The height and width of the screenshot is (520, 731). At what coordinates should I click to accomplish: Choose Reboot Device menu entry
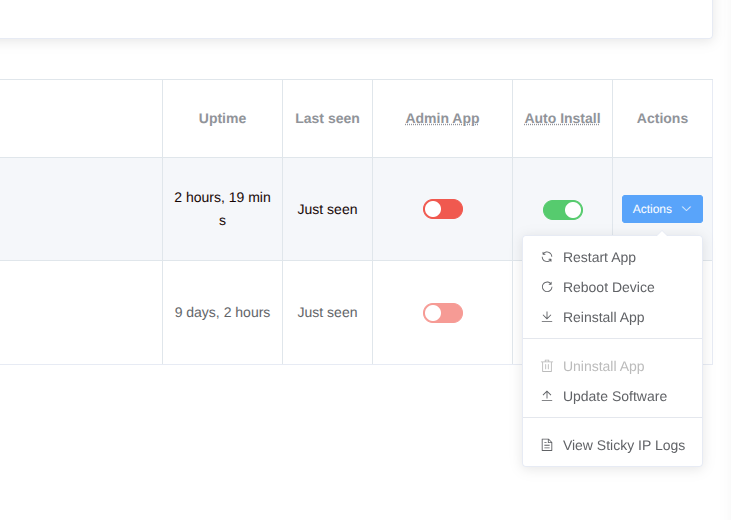coord(608,287)
